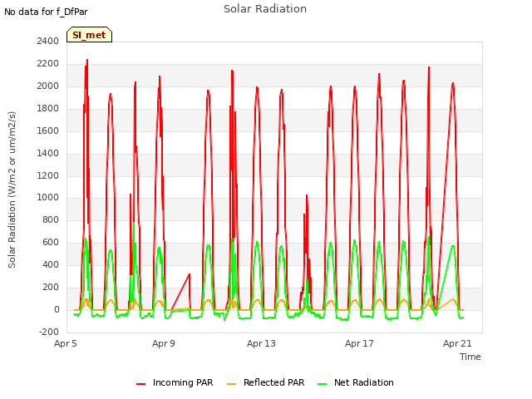532x399 pixels.
Task: Select the SI_met label tag
Action: [89, 35]
